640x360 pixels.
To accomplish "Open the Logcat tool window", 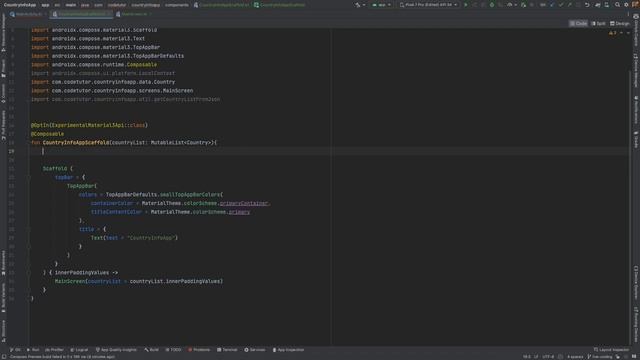I will [x=79, y=350].
